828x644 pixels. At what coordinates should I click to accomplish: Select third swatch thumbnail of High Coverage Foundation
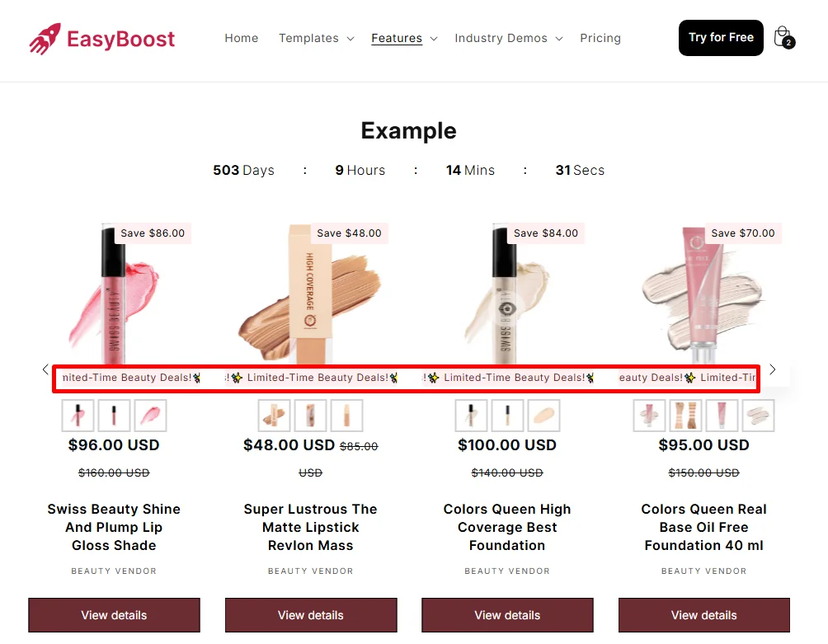(x=544, y=416)
